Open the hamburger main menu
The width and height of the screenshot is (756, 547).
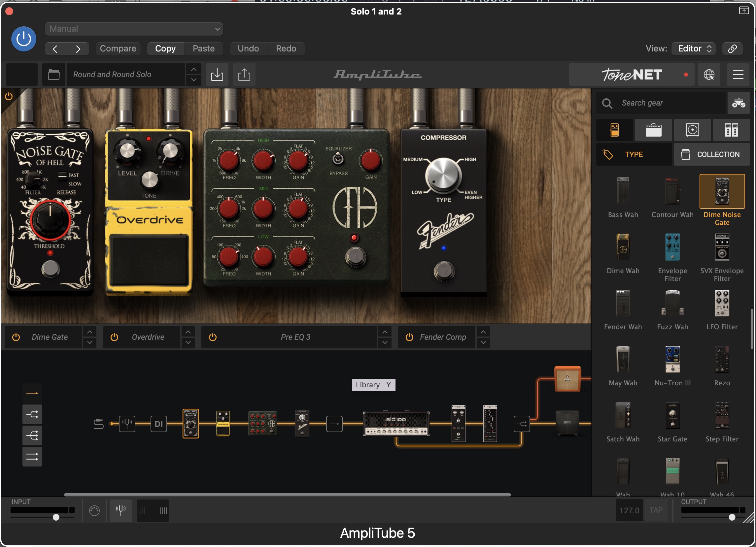click(738, 75)
